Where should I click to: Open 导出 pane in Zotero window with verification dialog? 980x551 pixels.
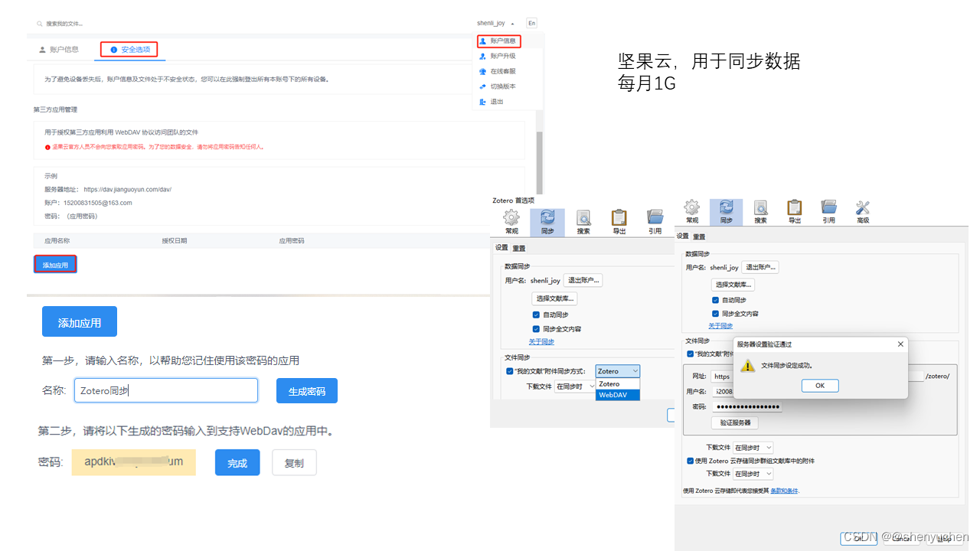pos(795,211)
